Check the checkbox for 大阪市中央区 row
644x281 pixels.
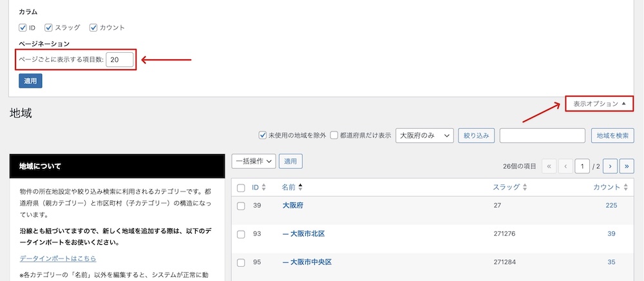[241, 262]
